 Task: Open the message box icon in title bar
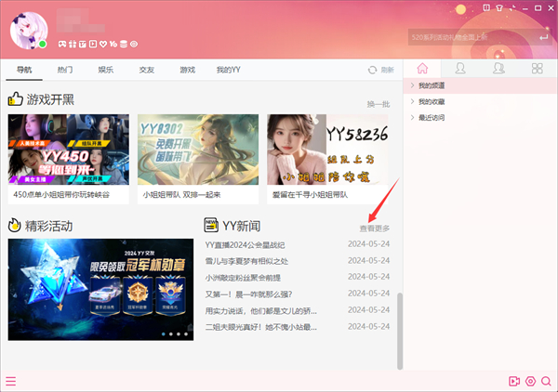(486, 7)
